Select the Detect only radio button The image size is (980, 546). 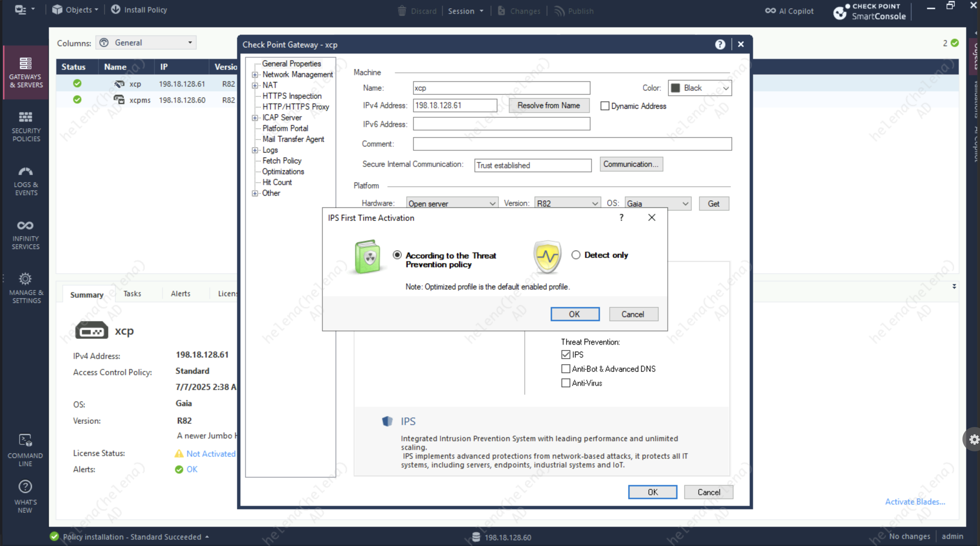coord(576,255)
